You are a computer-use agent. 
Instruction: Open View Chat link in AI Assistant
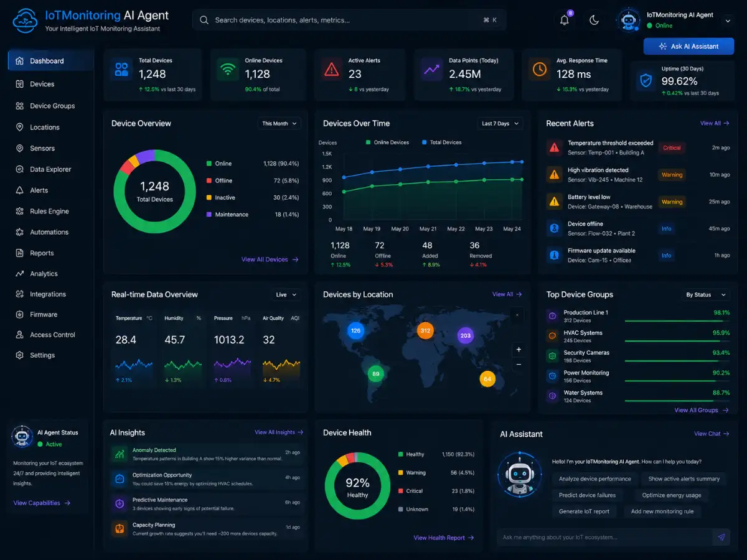(x=712, y=434)
